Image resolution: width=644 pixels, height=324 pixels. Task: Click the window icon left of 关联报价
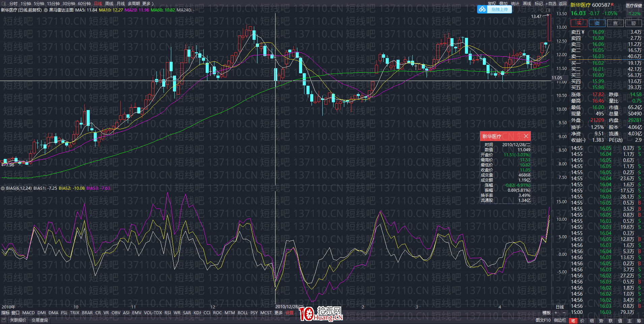pyautogui.click(x=4, y=320)
